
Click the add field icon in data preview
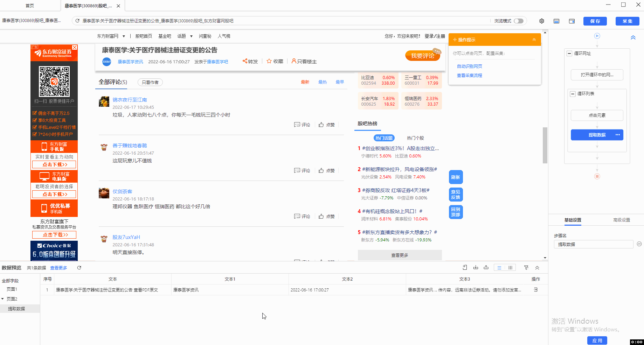tap(465, 267)
